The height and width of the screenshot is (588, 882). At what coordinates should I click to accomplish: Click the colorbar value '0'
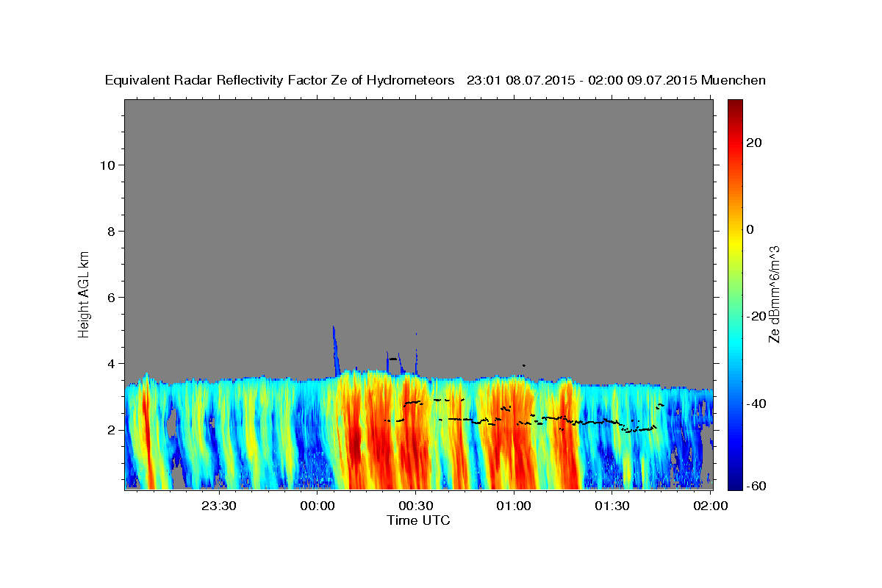pos(750,229)
